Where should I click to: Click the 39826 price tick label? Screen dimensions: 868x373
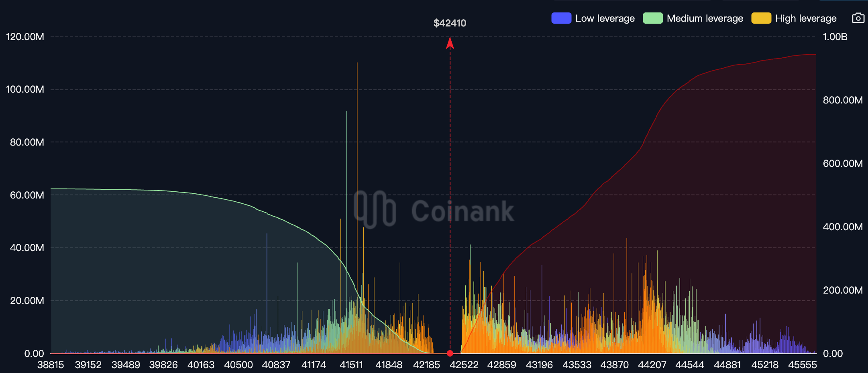pos(163,365)
